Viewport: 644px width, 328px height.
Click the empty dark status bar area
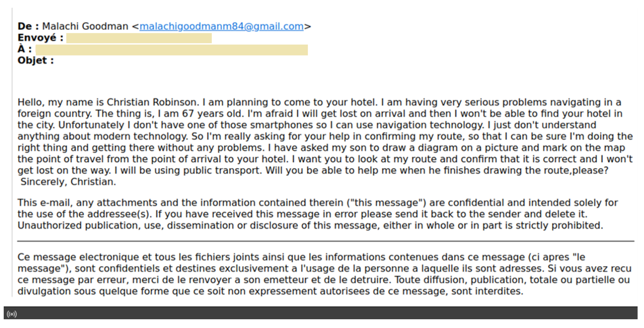click(323, 314)
